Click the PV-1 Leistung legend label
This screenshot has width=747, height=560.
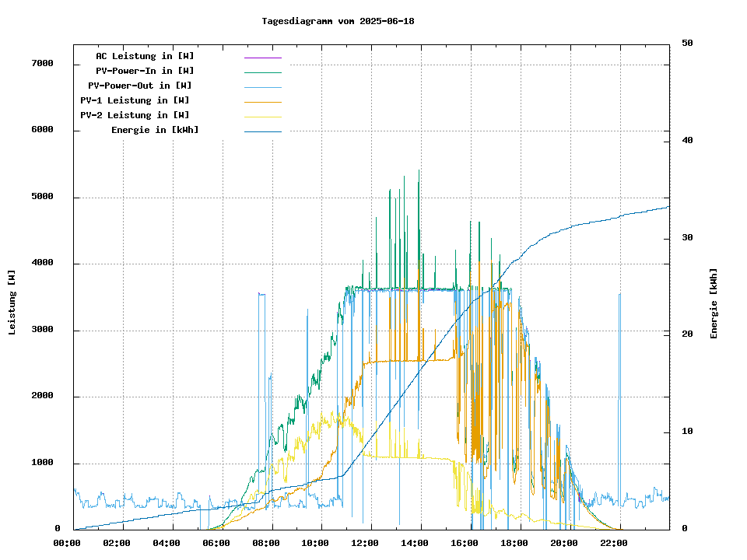click(135, 100)
